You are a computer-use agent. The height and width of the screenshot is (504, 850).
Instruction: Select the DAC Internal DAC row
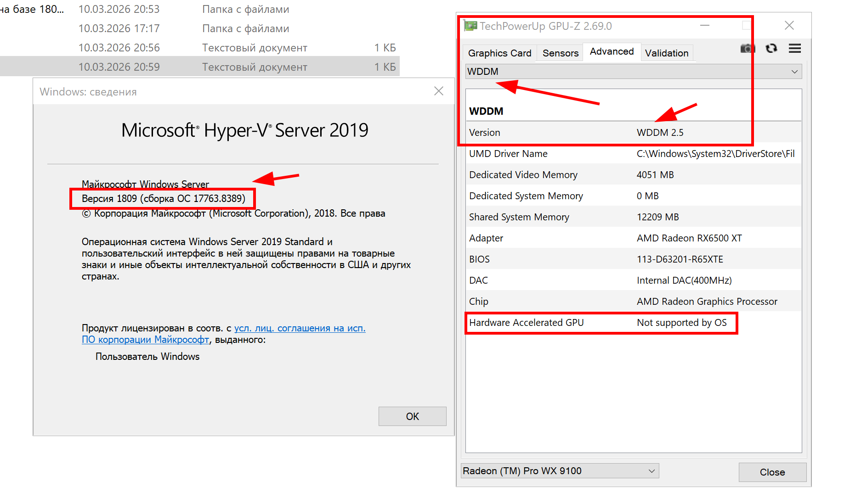click(634, 280)
